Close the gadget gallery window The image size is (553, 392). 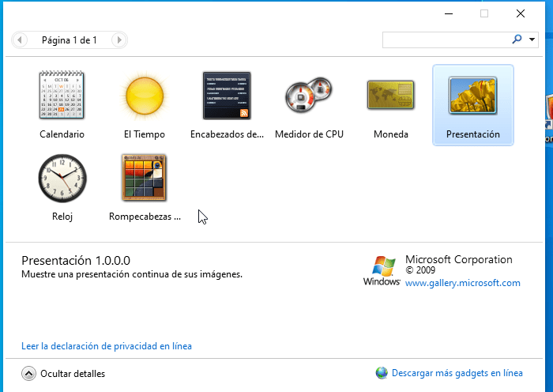[521, 13]
